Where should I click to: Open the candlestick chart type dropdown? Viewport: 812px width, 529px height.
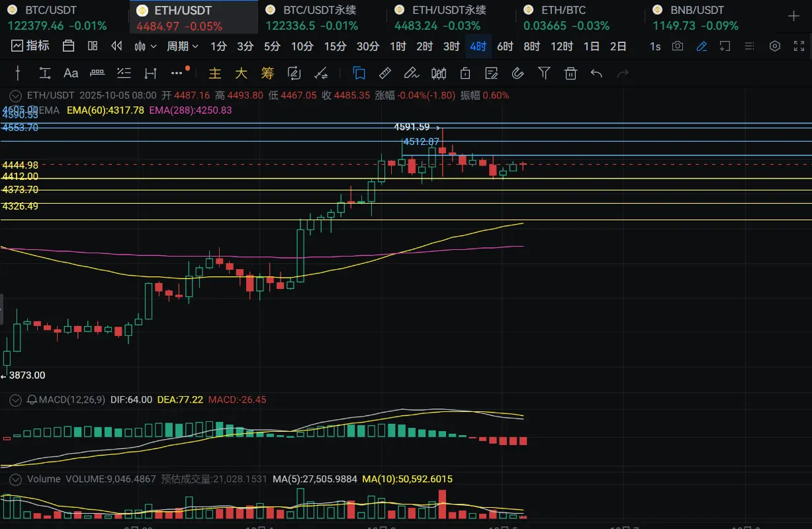coord(145,46)
